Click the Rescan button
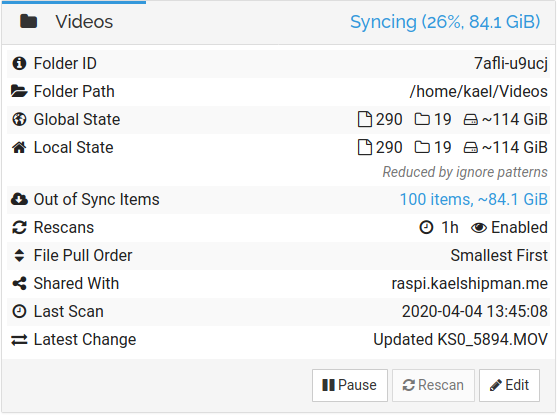Viewport: 560px width, 415px height. coord(433,385)
